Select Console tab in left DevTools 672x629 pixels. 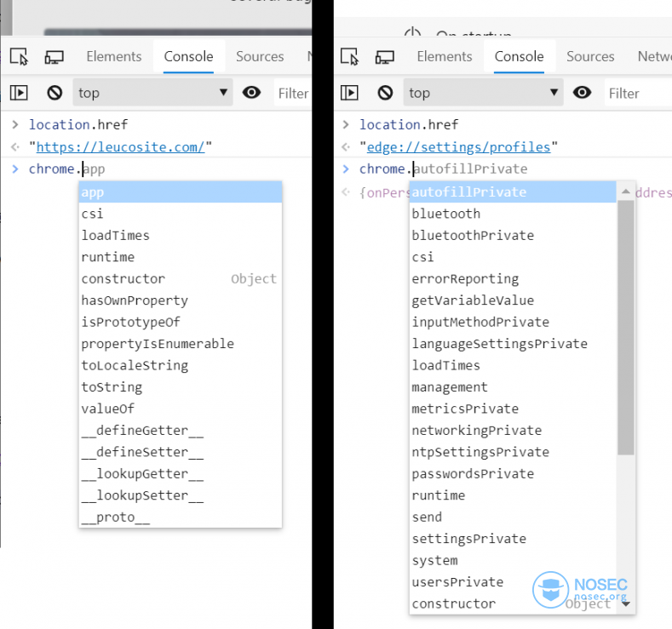tap(188, 56)
